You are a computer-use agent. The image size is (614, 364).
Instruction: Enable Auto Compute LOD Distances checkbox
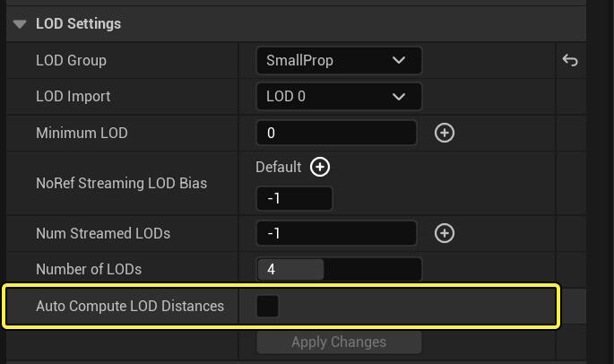coord(267,306)
